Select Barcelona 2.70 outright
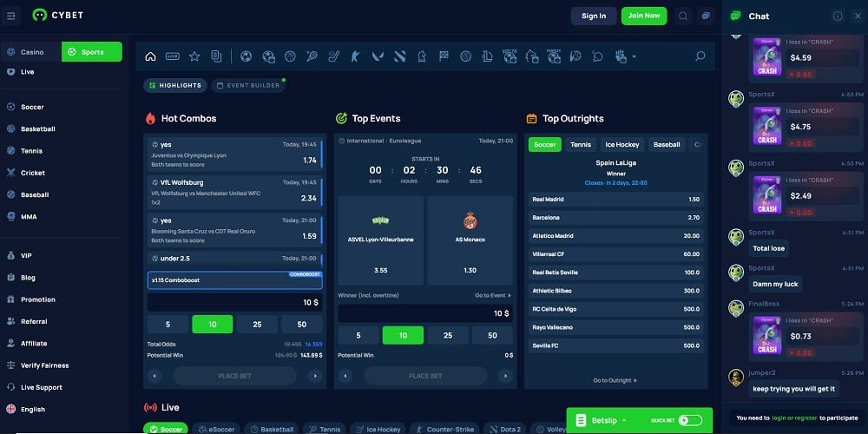The width and height of the screenshot is (868, 434). [616, 218]
